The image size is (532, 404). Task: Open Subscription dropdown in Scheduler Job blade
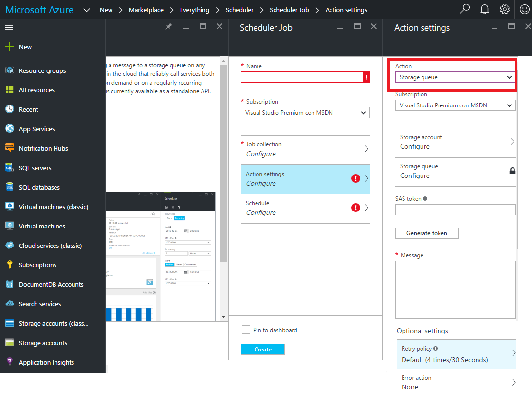[x=305, y=113]
